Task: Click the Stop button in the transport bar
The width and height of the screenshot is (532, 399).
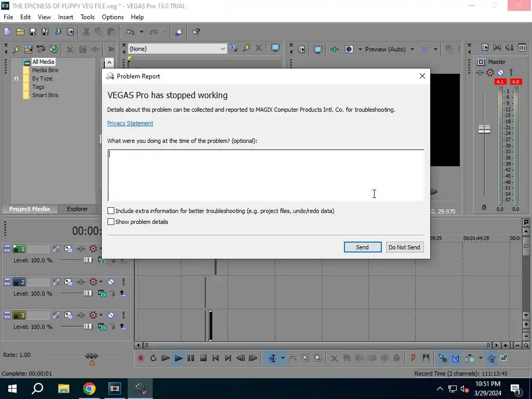Action: click(203, 358)
